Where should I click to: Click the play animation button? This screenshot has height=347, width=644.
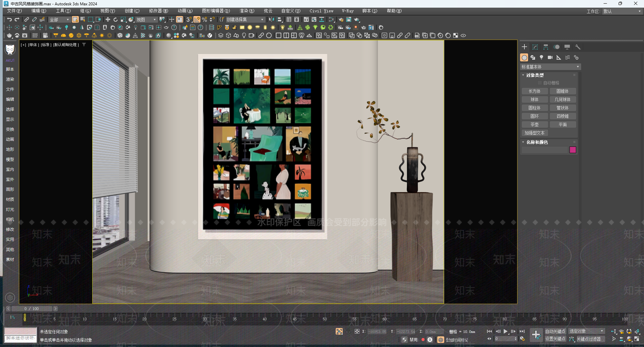pyautogui.click(x=506, y=332)
